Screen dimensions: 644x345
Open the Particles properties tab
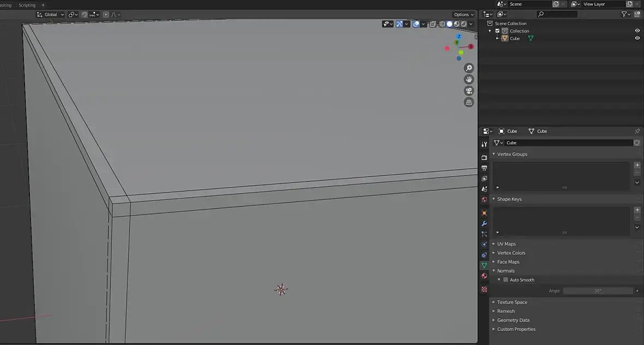click(x=484, y=234)
